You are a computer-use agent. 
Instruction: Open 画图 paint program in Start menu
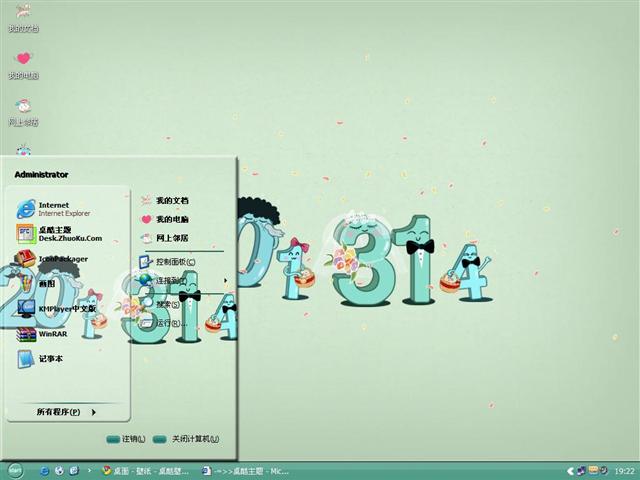(36, 283)
